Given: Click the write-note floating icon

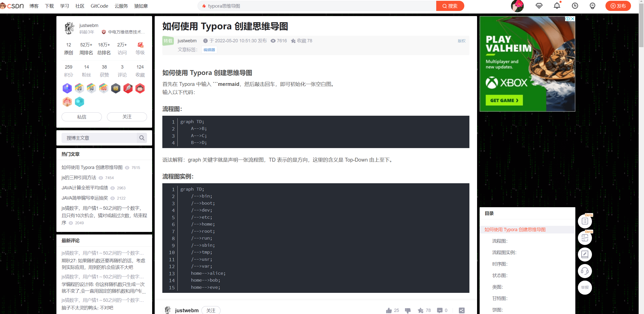Looking at the screenshot, I should (x=585, y=254).
